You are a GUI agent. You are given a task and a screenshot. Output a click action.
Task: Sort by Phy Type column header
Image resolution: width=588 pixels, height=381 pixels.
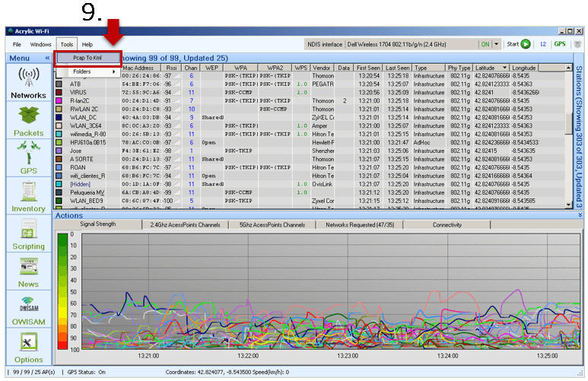pos(459,68)
